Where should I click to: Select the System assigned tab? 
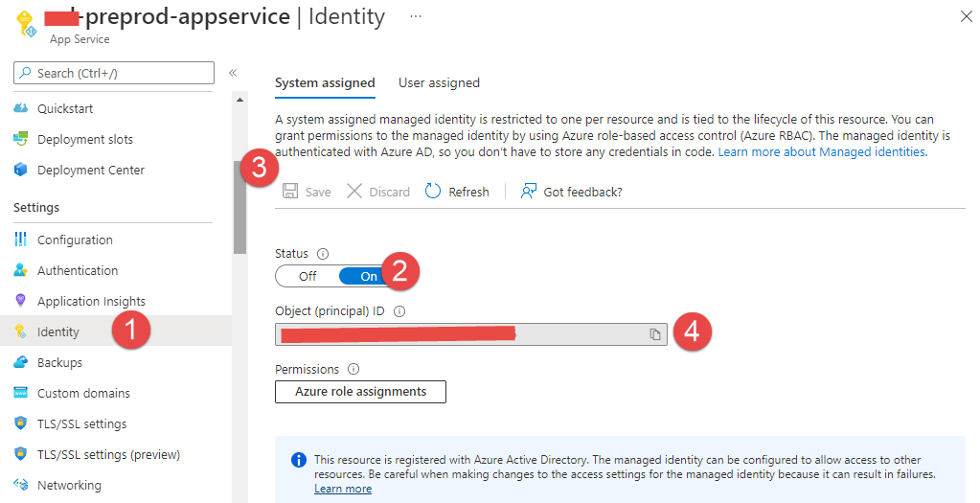click(325, 82)
